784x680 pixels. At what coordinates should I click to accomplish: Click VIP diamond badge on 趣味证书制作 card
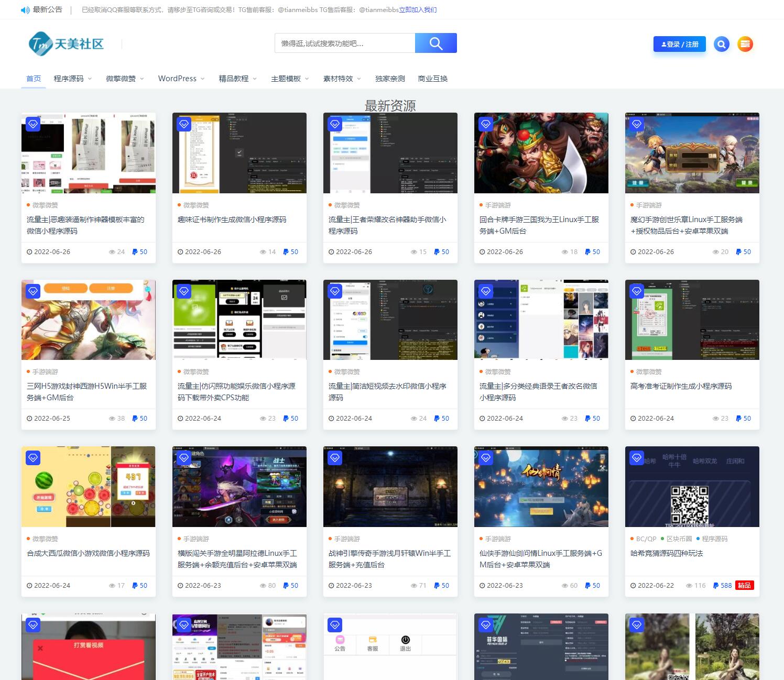pyautogui.click(x=184, y=124)
